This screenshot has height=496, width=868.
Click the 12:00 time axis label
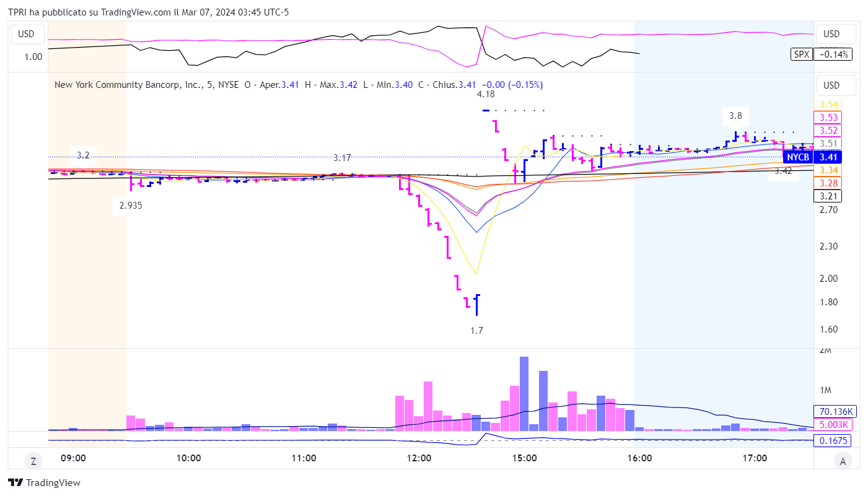(x=419, y=458)
